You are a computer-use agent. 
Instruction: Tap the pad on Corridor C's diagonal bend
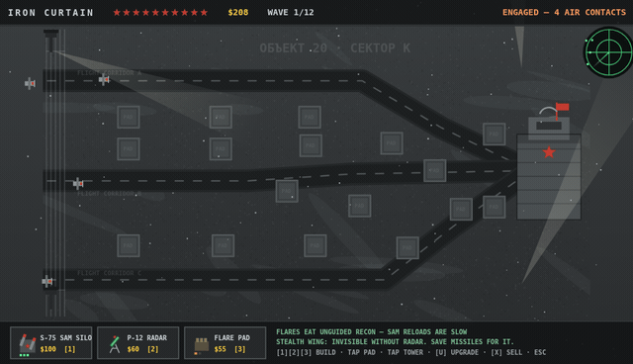(407, 247)
